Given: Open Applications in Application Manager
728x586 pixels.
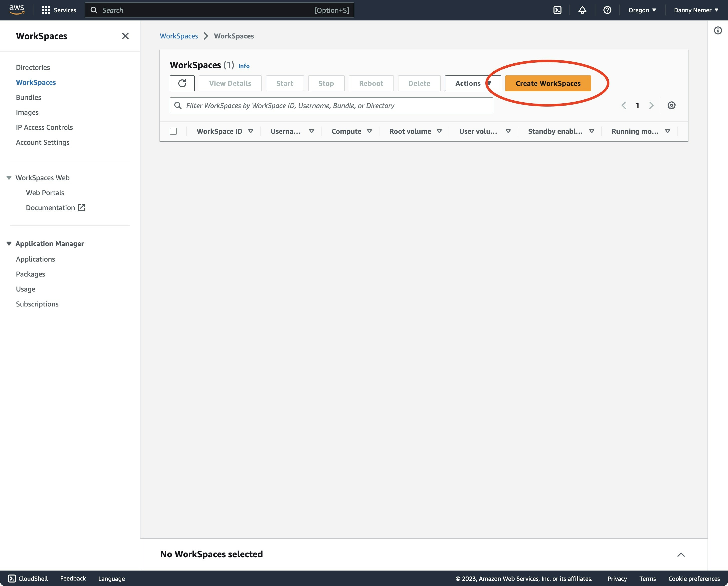Looking at the screenshot, I should tap(35, 259).
